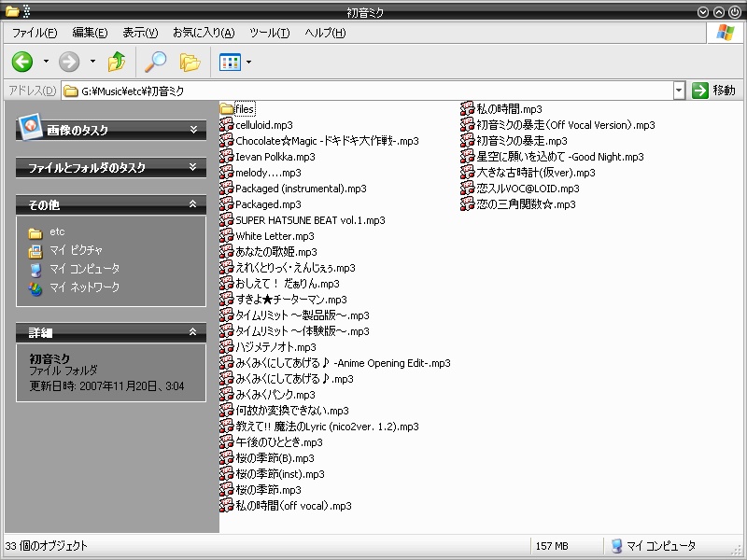The image size is (747, 560).
Task: Click filename すきよ★チーターマン.mp3
Action: click(291, 300)
